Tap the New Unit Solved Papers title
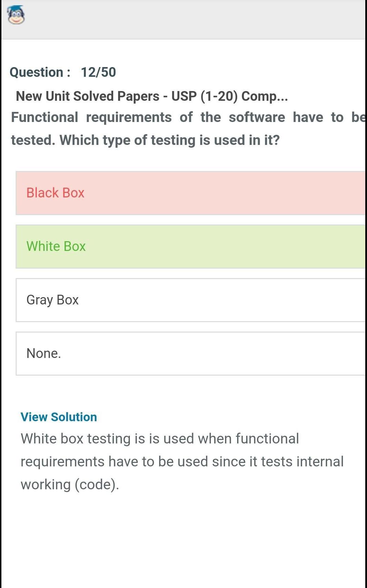 [152, 96]
